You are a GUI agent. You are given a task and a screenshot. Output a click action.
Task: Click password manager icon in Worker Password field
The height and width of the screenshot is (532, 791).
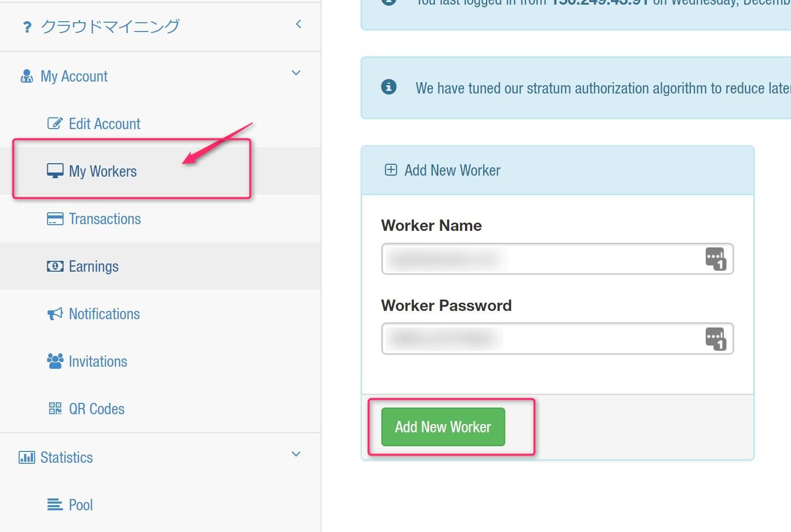716,339
